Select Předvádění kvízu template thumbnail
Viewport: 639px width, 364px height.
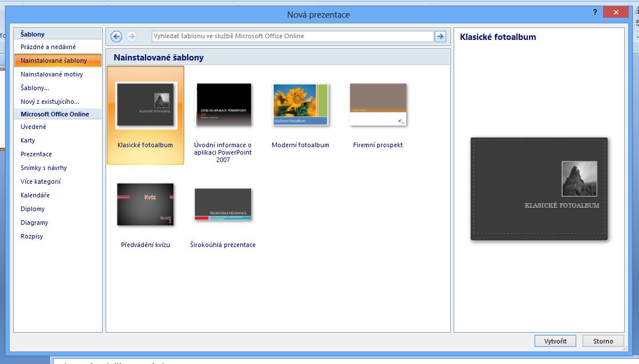point(145,204)
